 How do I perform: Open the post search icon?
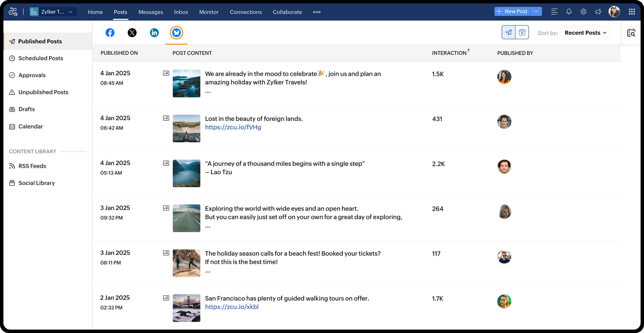click(x=631, y=33)
